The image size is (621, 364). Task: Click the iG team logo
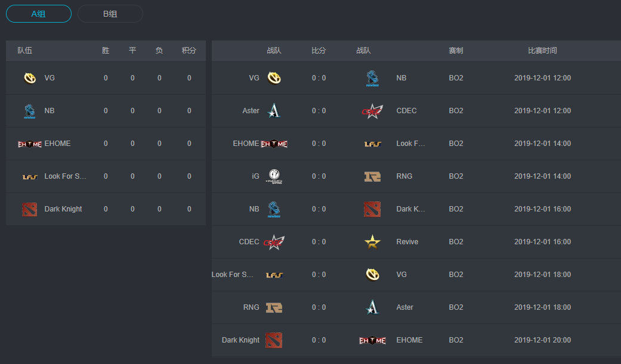point(274,176)
